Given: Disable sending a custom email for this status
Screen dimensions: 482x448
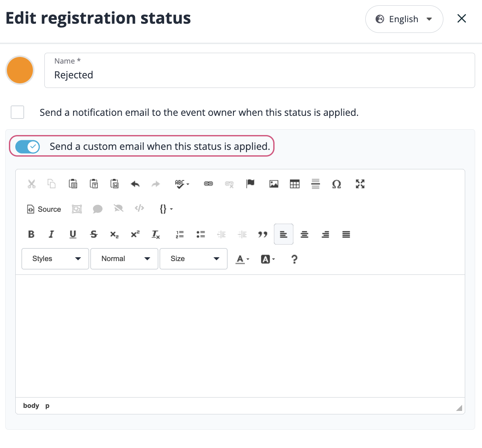Looking at the screenshot, I should tap(27, 146).
